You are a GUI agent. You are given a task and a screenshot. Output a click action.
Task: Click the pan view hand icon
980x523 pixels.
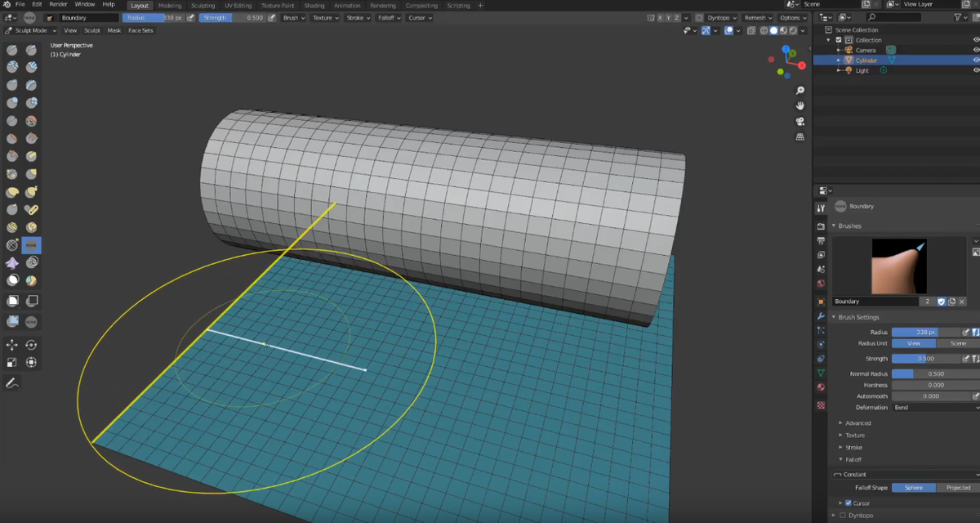[800, 105]
